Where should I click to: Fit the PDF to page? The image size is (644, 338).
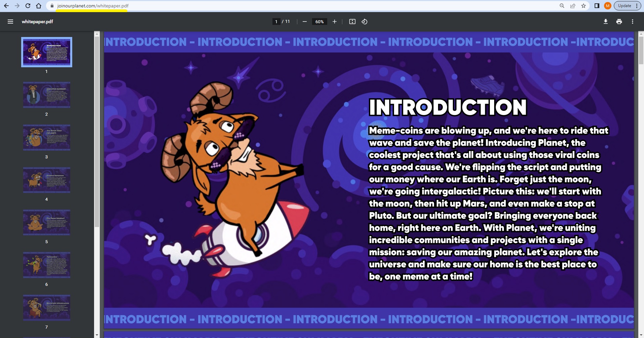[x=352, y=22]
